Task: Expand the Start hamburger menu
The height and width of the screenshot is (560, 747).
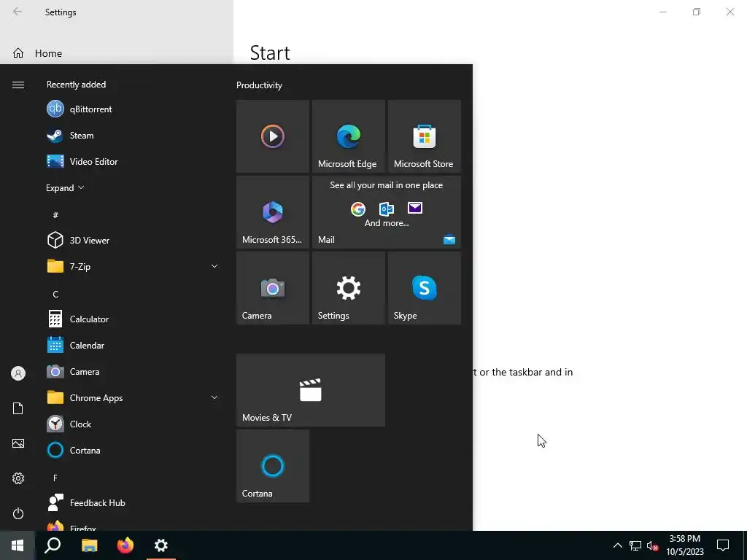Action: 18,85
